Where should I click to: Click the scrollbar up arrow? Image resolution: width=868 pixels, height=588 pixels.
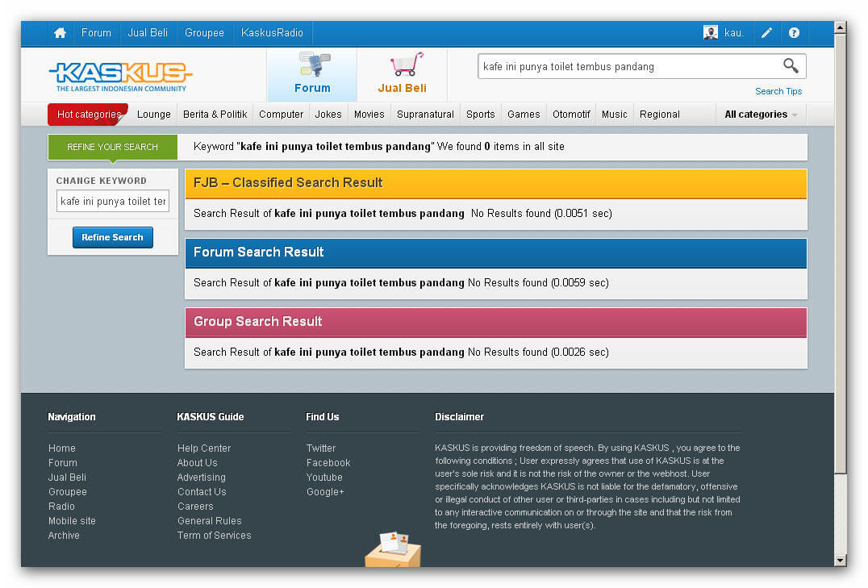point(841,27)
